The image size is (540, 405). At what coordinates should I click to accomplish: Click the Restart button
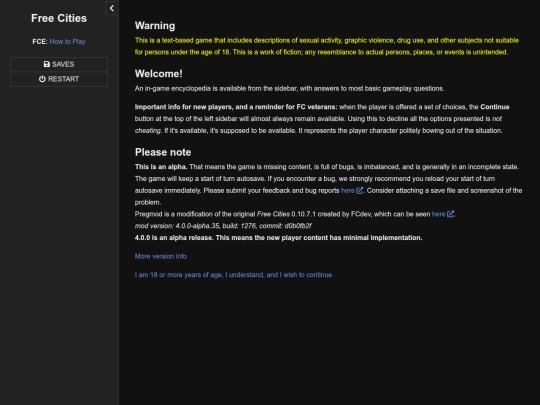[x=59, y=79]
